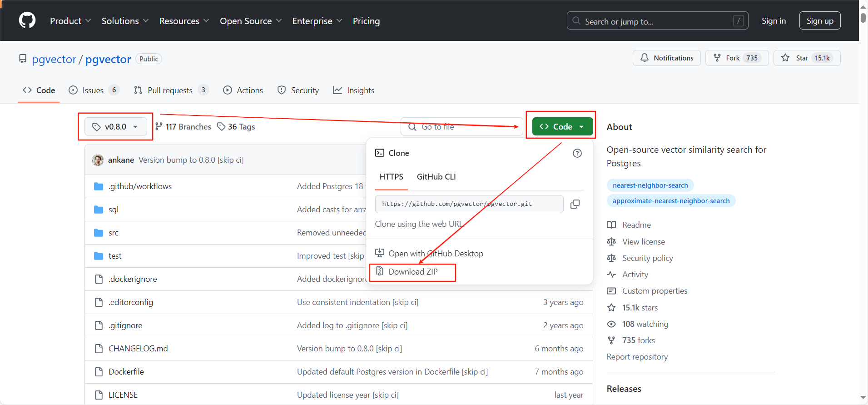Click Download ZIP
This screenshot has width=868, height=405.
413,272
